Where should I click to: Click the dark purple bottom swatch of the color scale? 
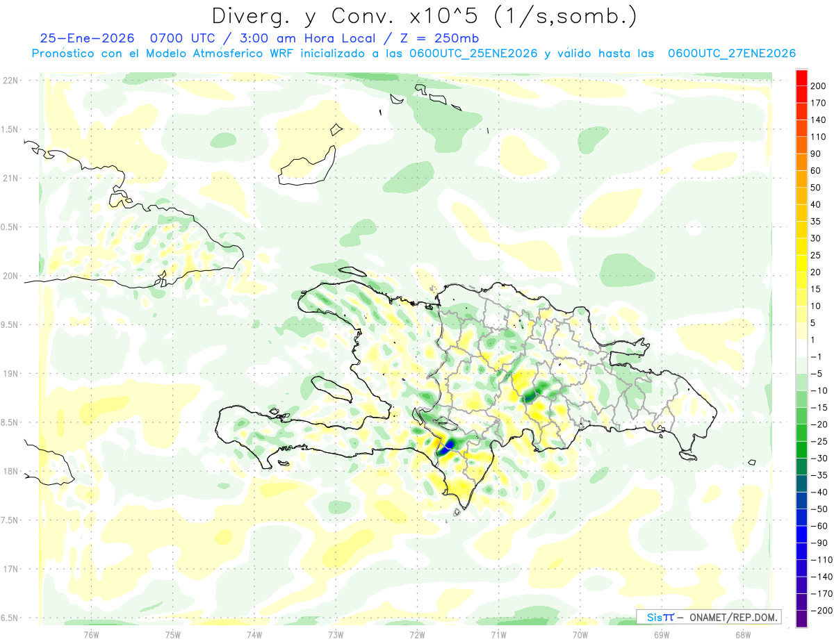[x=801, y=618]
